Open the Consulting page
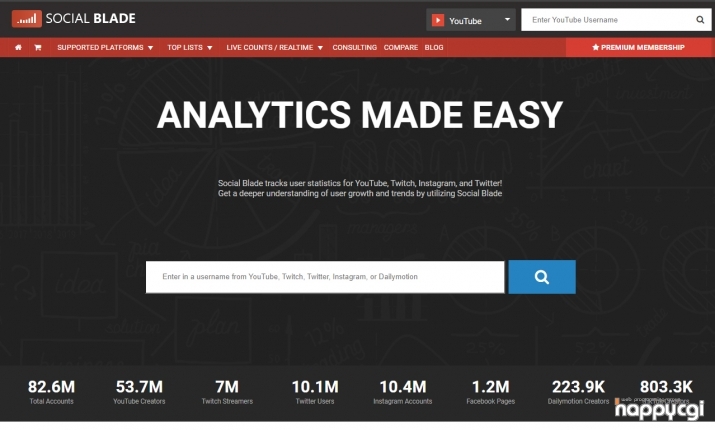The width and height of the screenshot is (715, 430). click(354, 47)
